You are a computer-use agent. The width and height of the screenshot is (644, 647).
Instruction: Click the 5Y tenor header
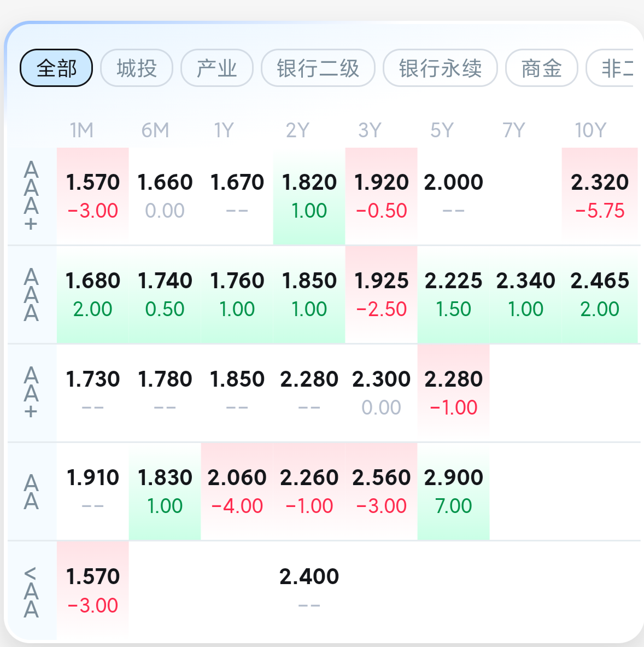point(442,130)
